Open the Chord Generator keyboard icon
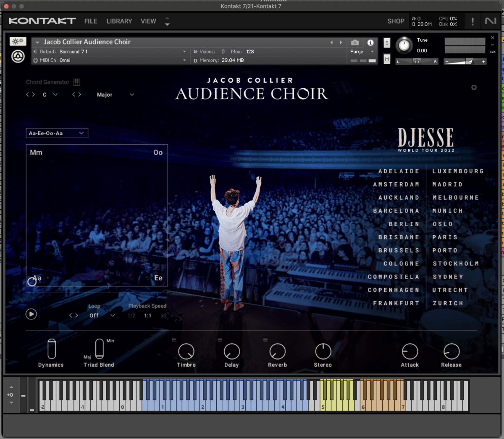 point(76,82)
